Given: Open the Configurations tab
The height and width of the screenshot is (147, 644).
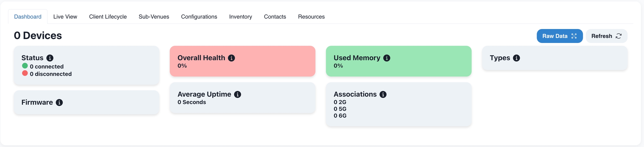Looking at the screenshot, I should point(199,17).
